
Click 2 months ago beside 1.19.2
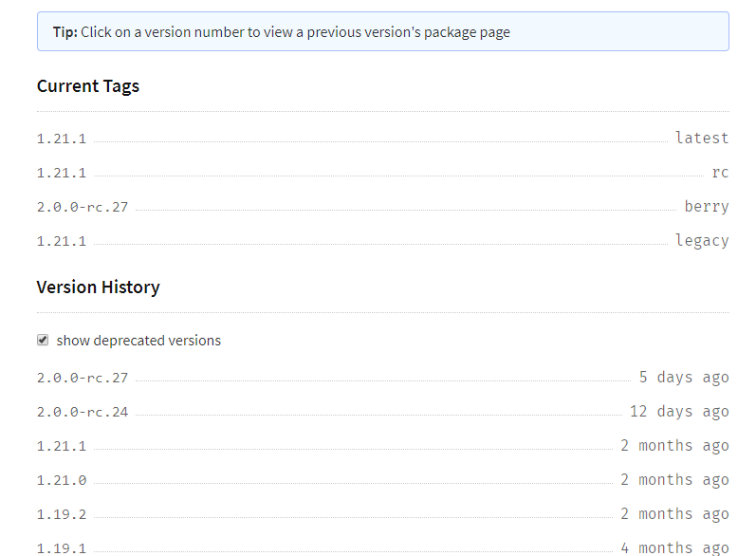674,514
